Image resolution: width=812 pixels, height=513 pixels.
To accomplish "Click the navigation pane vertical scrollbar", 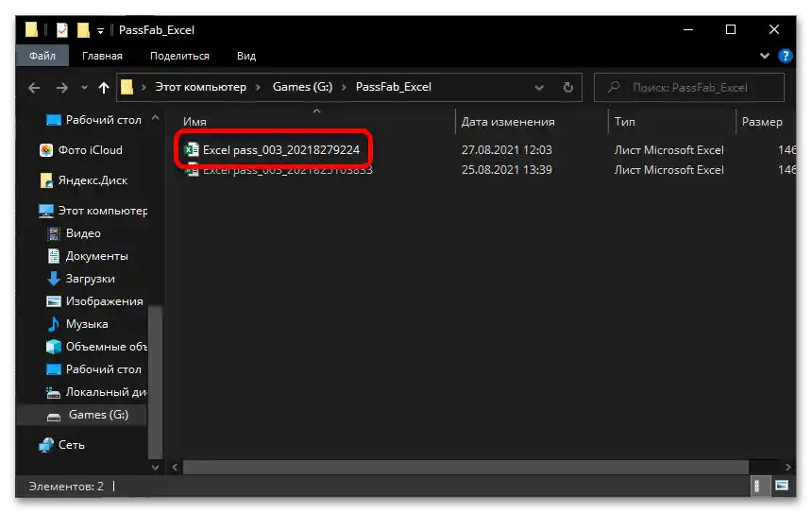I will (155, 382).
